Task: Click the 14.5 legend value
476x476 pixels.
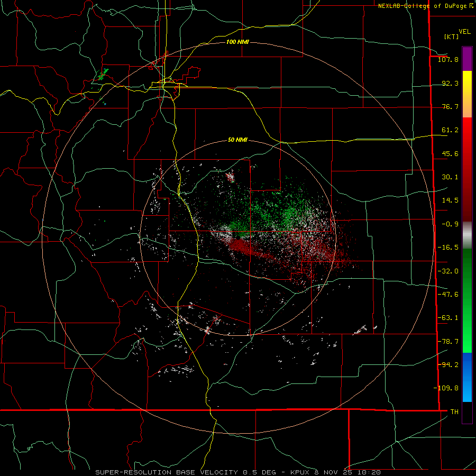Action: (x=450, y=200)
